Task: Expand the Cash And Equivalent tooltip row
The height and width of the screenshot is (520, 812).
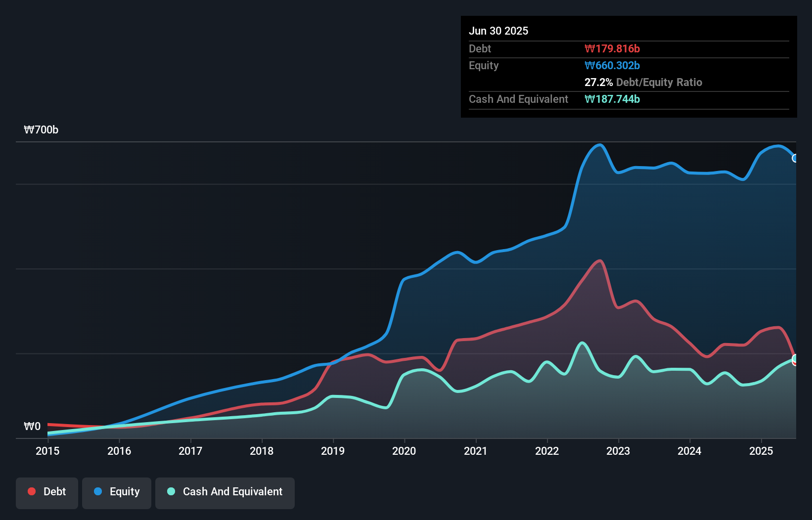Action: point(518,99)
